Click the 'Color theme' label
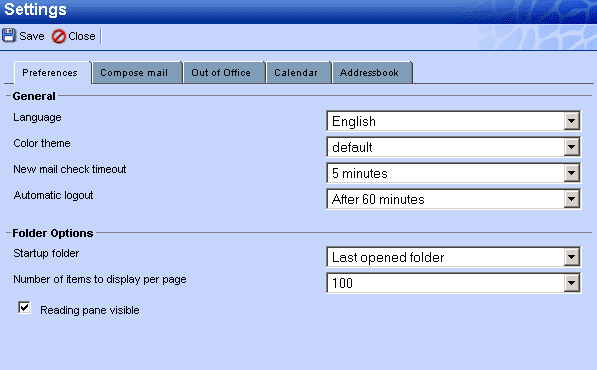Viewport: 597px width, 370px height. point(42,144)
